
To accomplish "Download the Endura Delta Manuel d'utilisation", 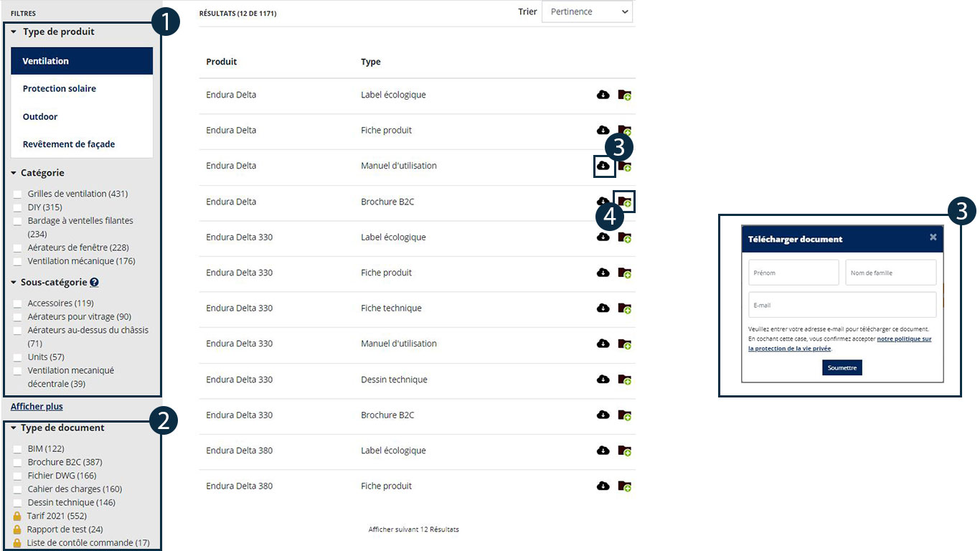I will click(x=603, y=166).
